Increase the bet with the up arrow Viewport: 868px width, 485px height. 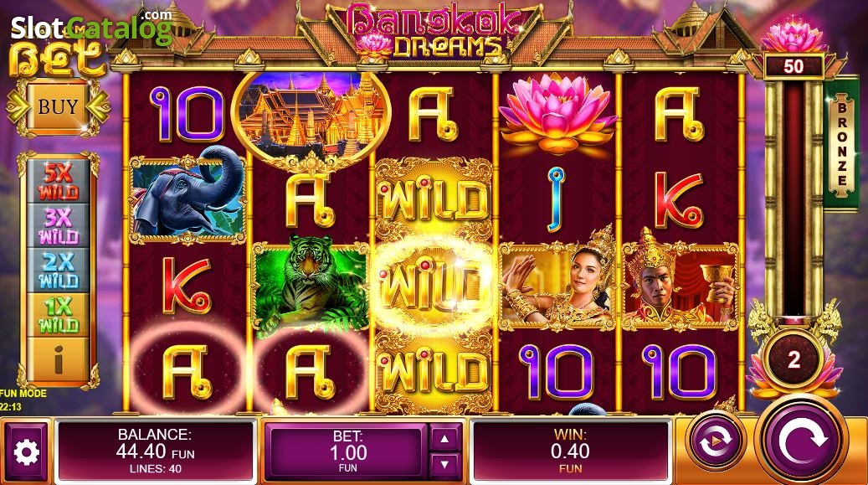coord(444,438)
